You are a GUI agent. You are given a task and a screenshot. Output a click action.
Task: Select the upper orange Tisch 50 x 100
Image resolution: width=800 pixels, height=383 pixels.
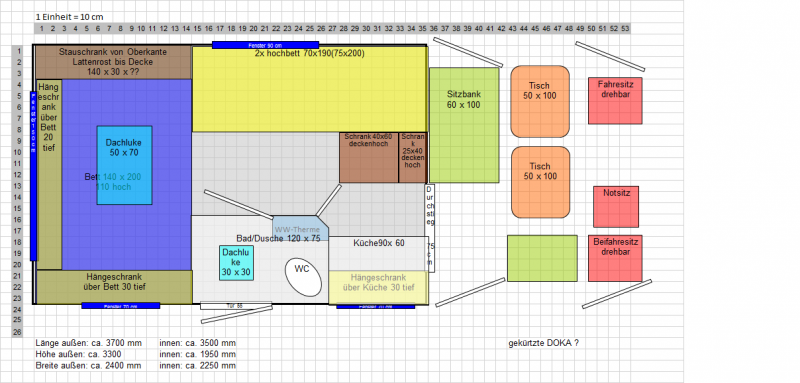[540, 101]
